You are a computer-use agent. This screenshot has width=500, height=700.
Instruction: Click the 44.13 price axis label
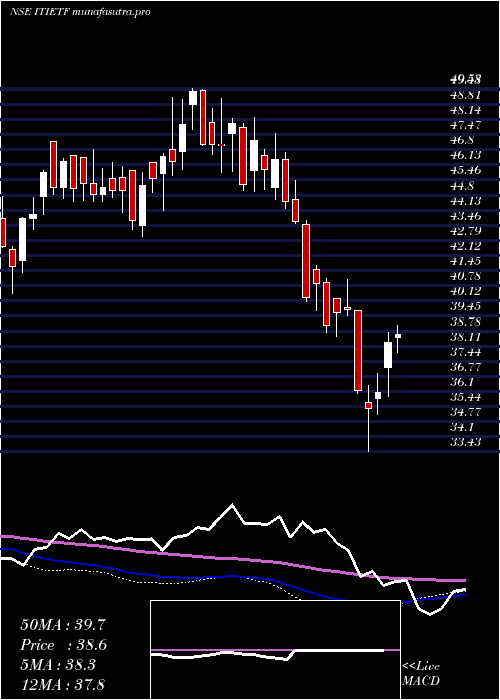pyautogui.click(x=466, y=201)
